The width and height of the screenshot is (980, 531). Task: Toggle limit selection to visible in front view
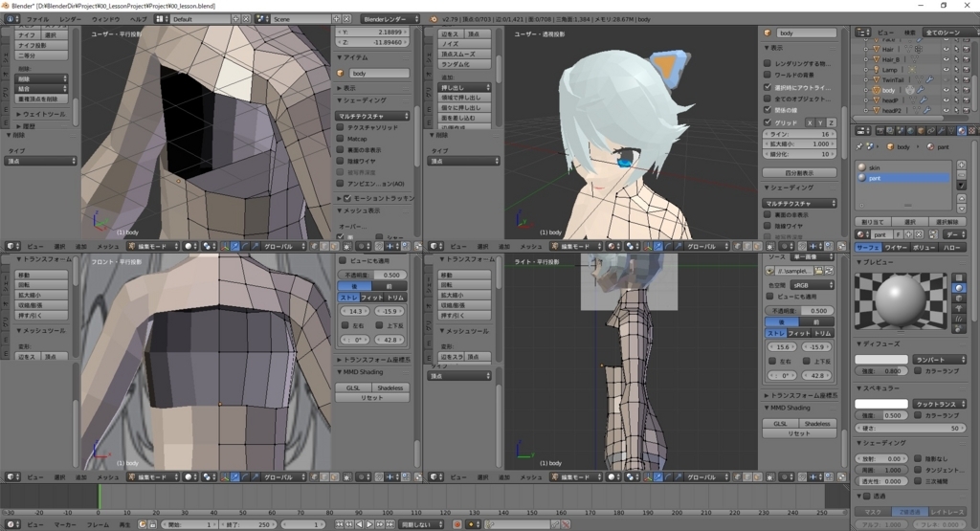point(346,476)
